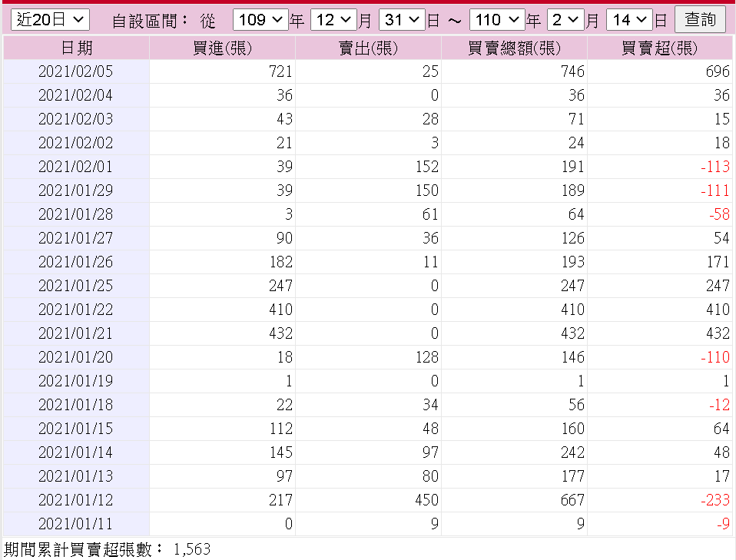Select the date cell 2021/01/18
736x560 pixels.
75,405
